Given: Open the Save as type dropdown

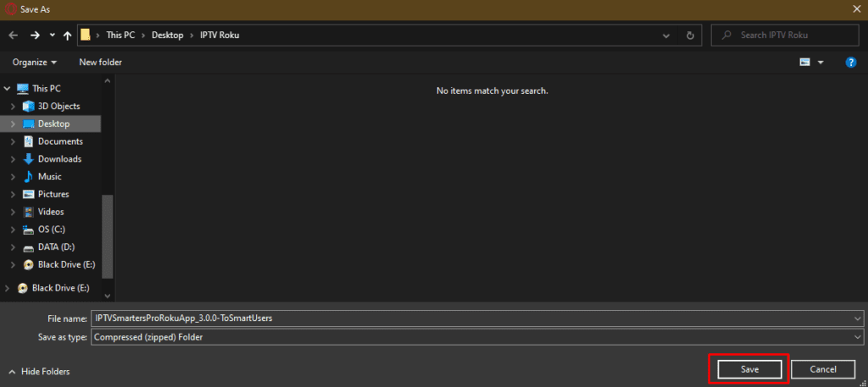Looking at the screenshot, I should pos(859,337).
